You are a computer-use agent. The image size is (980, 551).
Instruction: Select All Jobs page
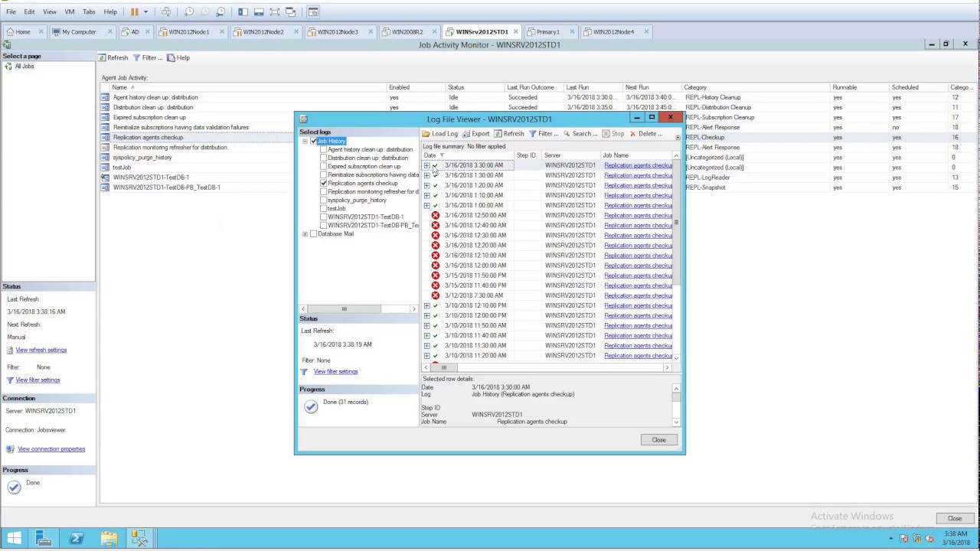click(x=24, y=67)
